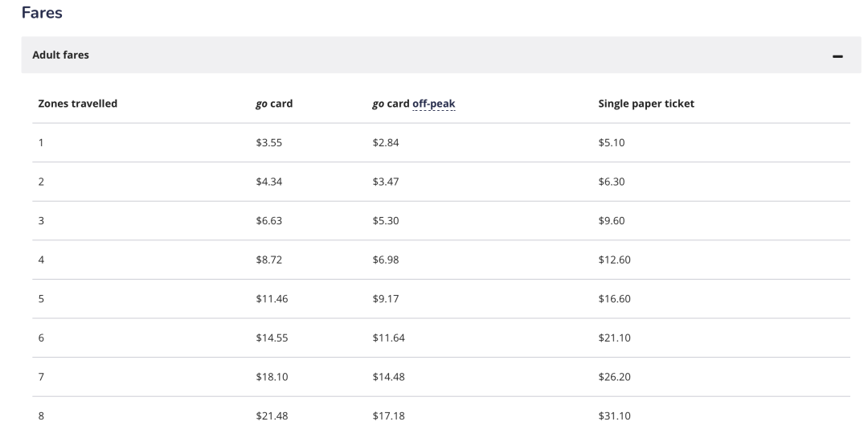Click the Single paper ticket column header

tap(646, 104)
